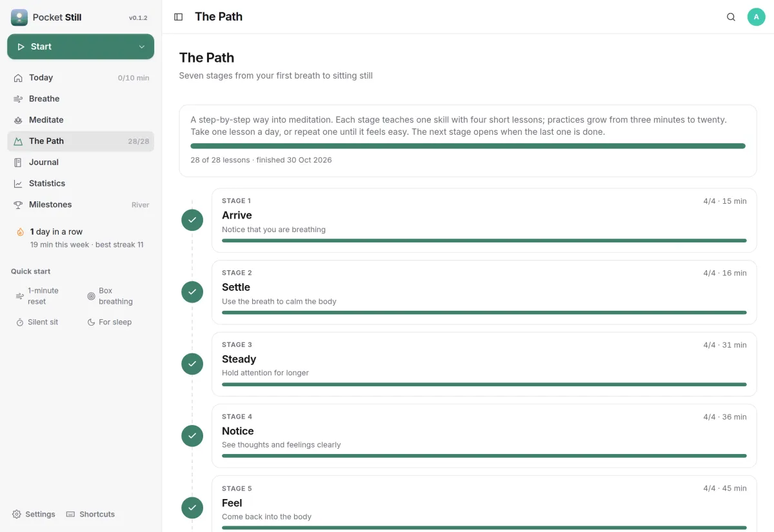Click the Notice stage completed checkmark

(192, 436)
